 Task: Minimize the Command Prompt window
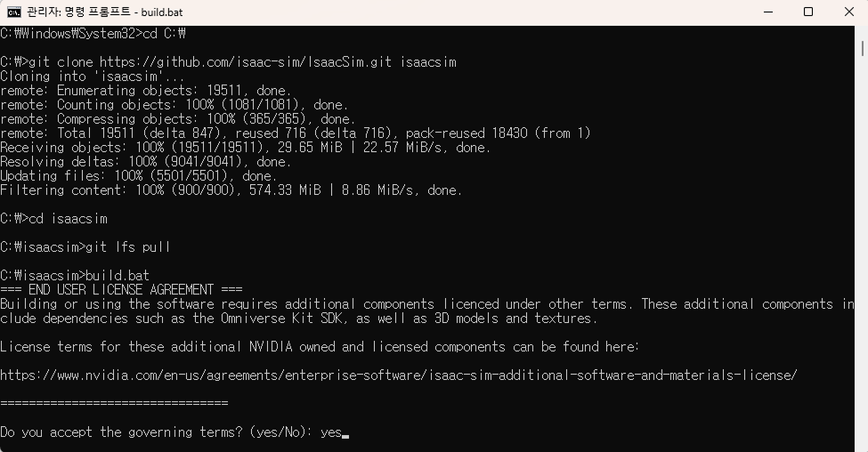click(x=767, y=12)
